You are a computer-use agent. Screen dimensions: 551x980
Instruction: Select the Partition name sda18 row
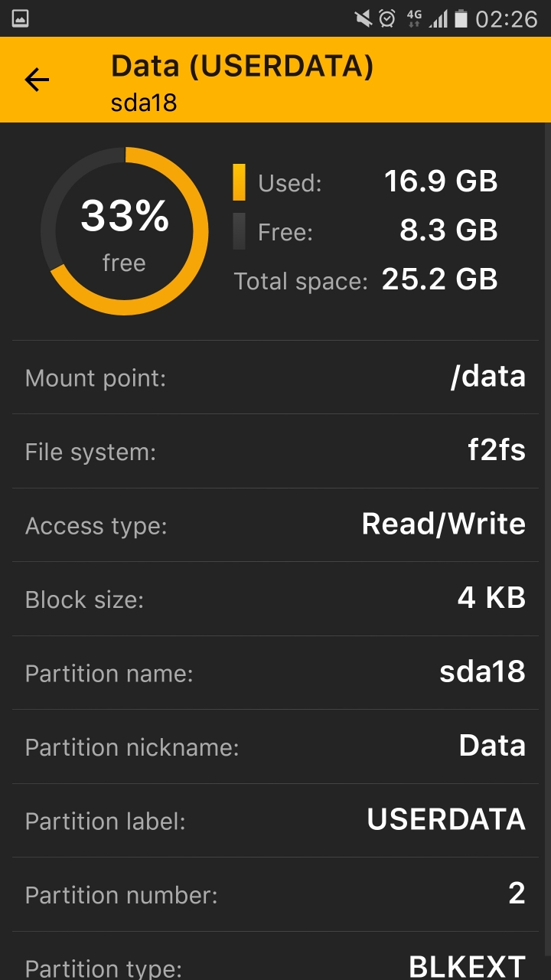coord(275,673)
